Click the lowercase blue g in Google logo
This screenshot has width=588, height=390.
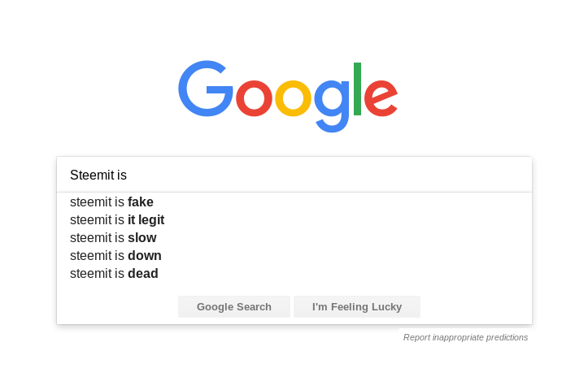pos(332,106)
